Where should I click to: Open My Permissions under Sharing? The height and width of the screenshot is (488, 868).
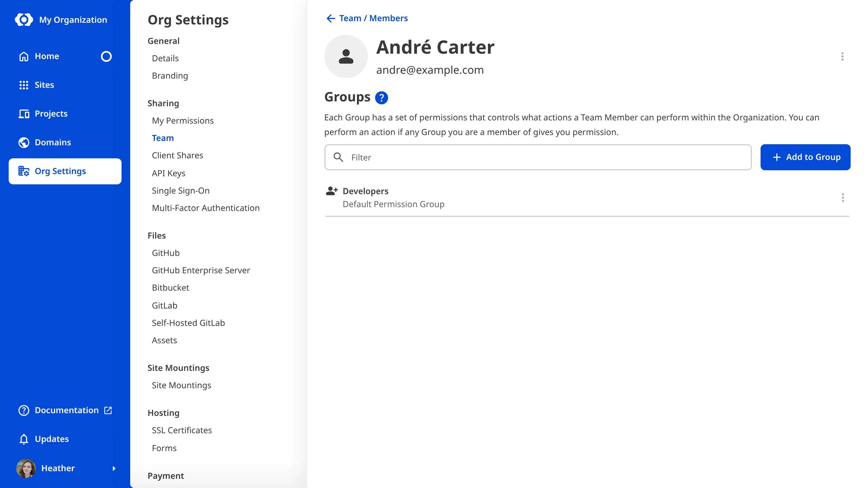(x=183, y=121)
